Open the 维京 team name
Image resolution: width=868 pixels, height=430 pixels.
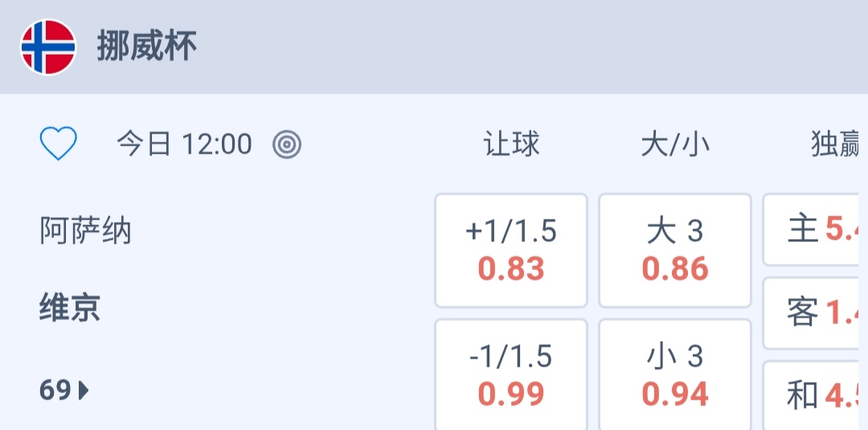click(70, 307)
